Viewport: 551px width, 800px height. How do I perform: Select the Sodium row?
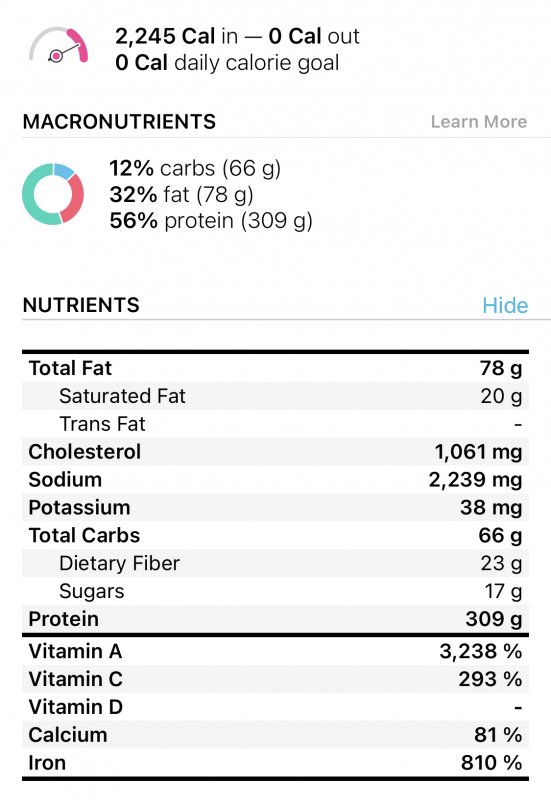pos(276,480)
